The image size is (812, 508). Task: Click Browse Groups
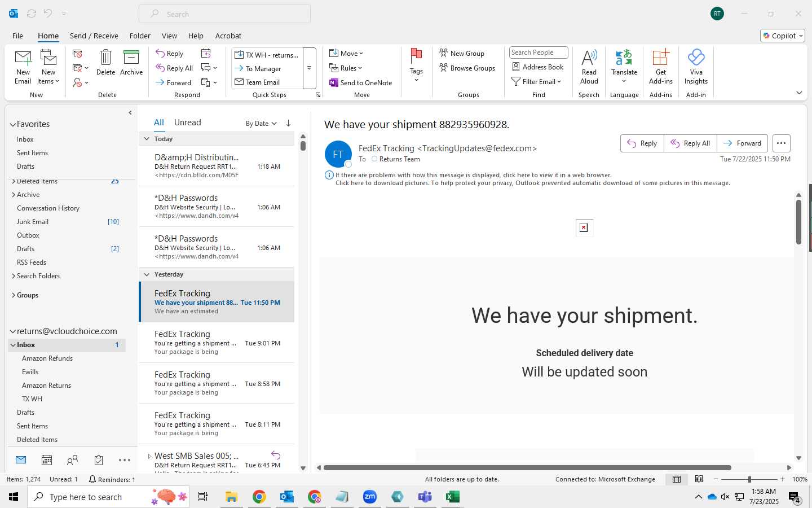tap(467, 68)
